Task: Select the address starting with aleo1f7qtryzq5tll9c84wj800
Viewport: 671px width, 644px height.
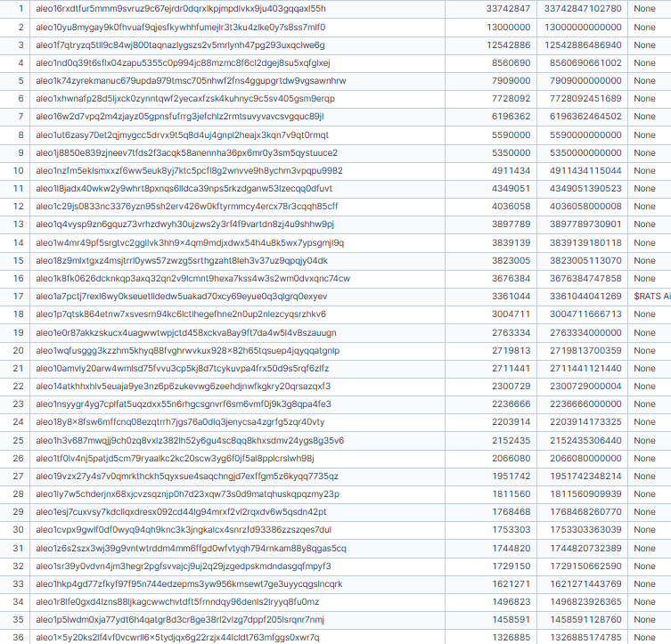Action: click(180, 45)
